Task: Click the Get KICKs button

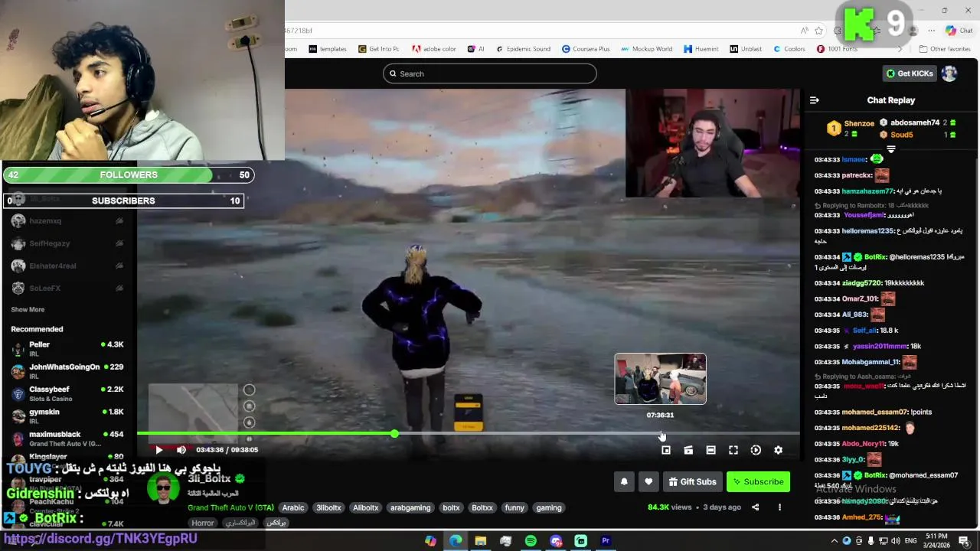Action: coord(910,73)
